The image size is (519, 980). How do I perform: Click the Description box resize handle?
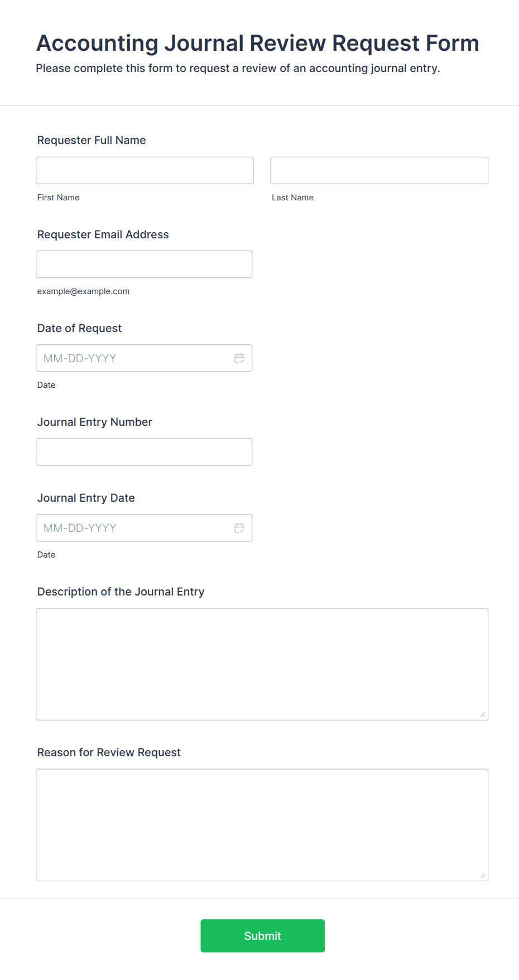coord(482,714)
